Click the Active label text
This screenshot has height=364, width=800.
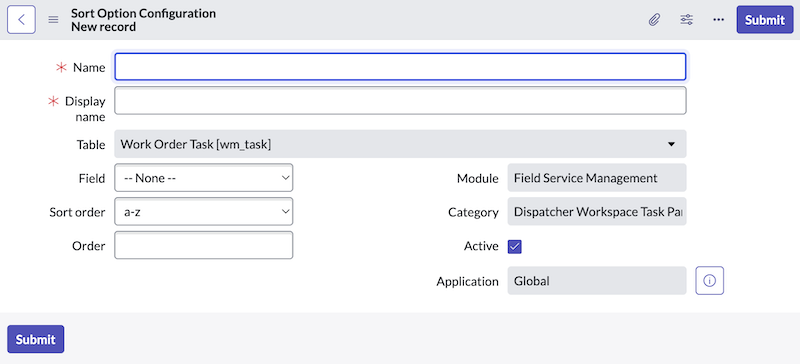point(481,246)
